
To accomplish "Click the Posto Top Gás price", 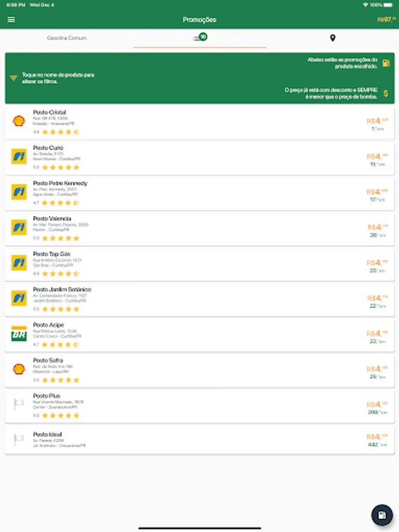I will (x=377, y=263).
